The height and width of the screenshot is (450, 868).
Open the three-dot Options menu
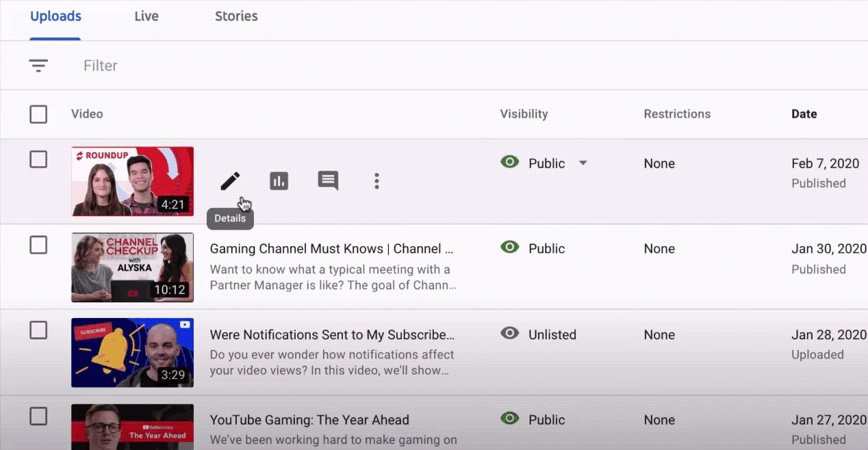pos(376,181)
